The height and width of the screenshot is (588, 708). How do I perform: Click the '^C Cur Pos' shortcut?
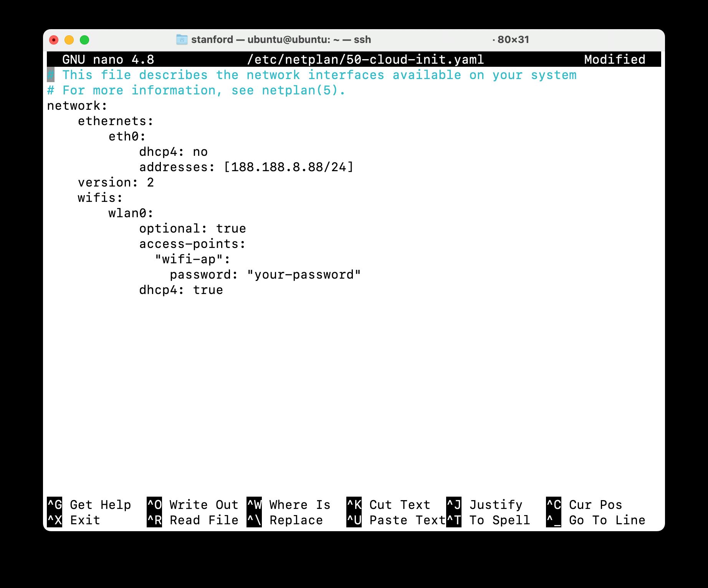point(584,504)
